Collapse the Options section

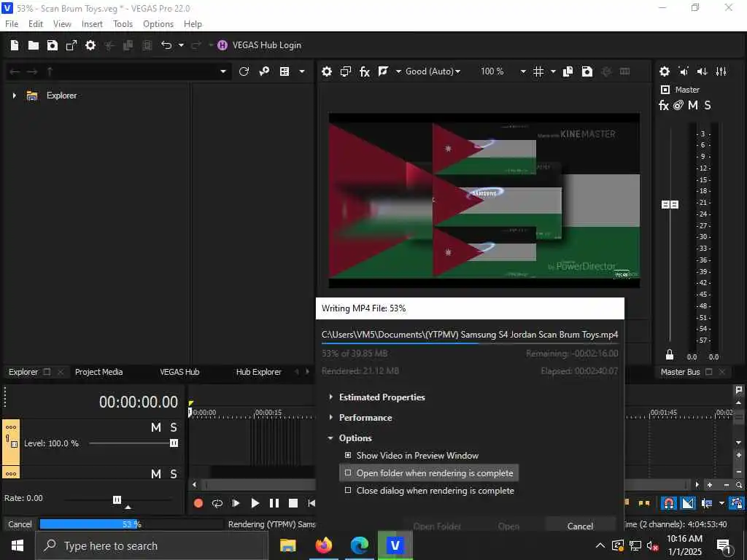point(350,438)
